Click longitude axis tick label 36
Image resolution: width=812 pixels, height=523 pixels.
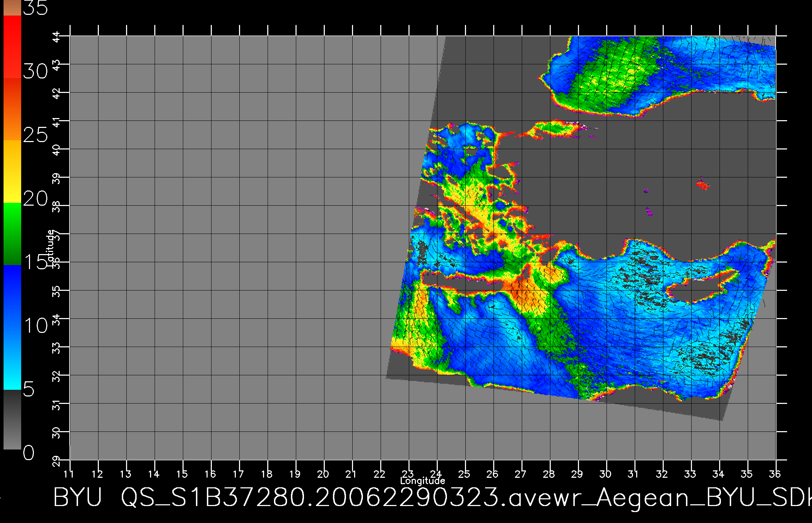click(x=775, y=474)
